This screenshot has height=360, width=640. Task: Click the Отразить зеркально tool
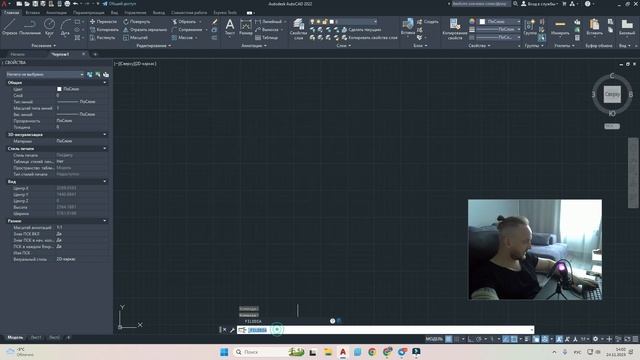(x=145, y=29)
